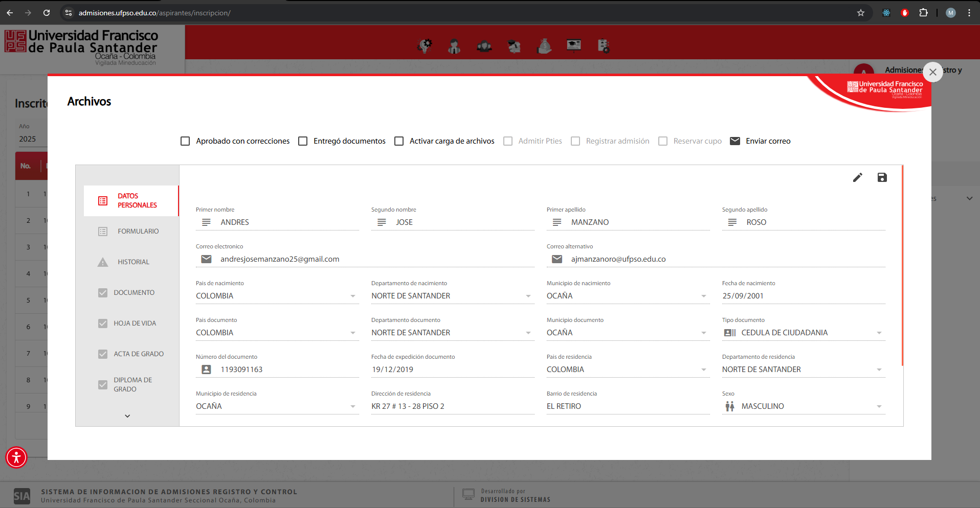Check the Entregó documentos box
Viewport: 980px width, 508px height.
point(303,141)
